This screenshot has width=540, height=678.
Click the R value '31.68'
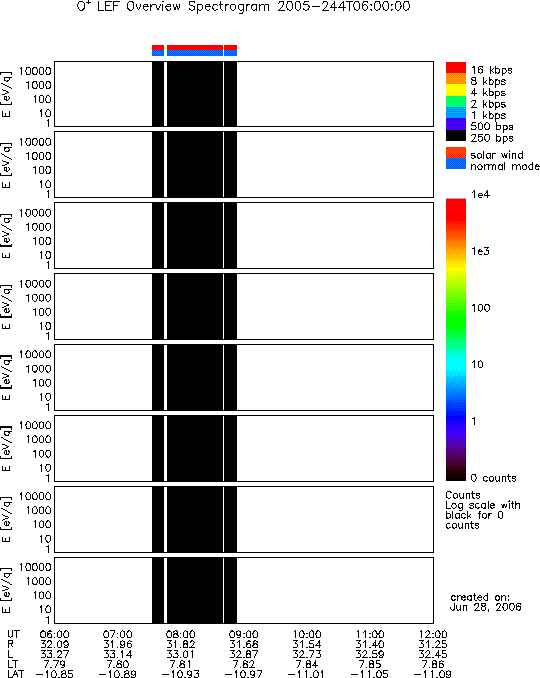click(x=244, y=644)
